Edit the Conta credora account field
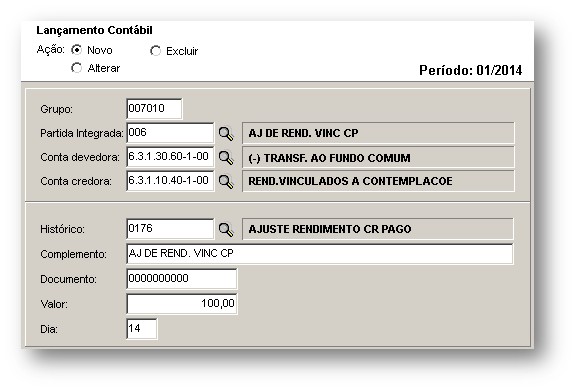 click(170, 181)
